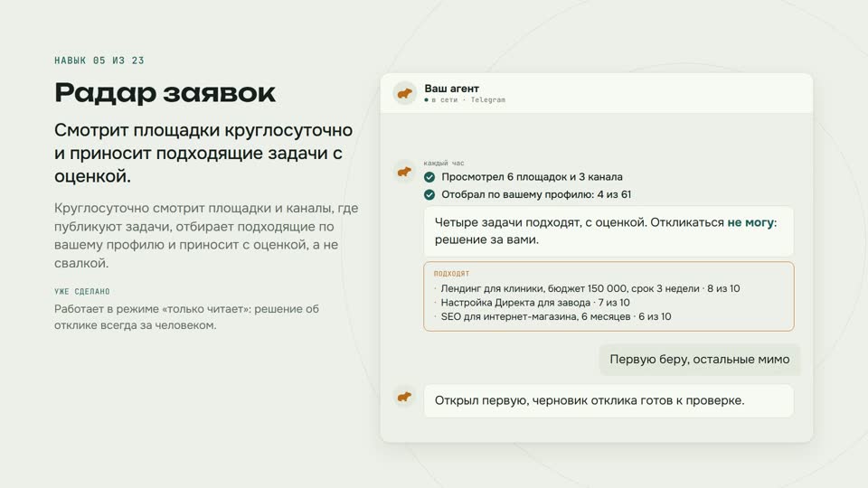Image resolution: width=868 pixels, height=488 pixels.
Task: Click text "Работает в режиме «только читает»"
Action: click(186, 317)
